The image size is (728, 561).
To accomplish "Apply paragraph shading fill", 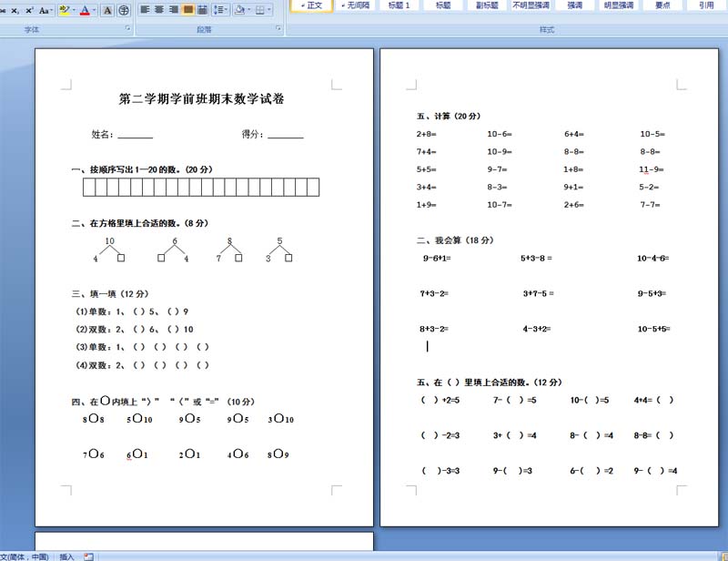I will [239, 9].
